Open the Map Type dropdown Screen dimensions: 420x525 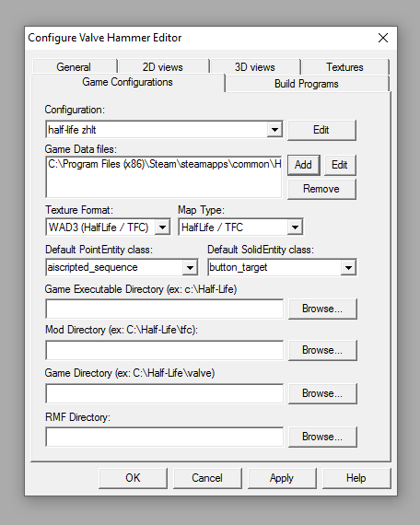click(x=295, y=227)
